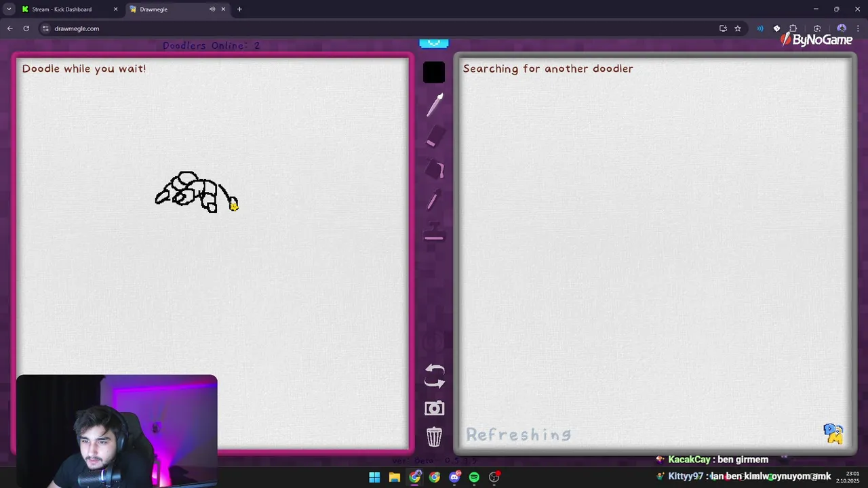Reload the drawmegle.com page

tap(26, 28)
